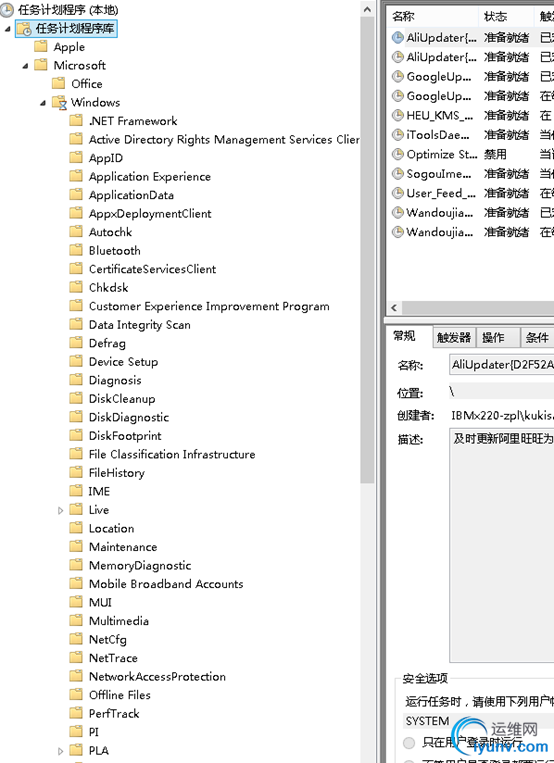Click the Office folder icon

58,84
